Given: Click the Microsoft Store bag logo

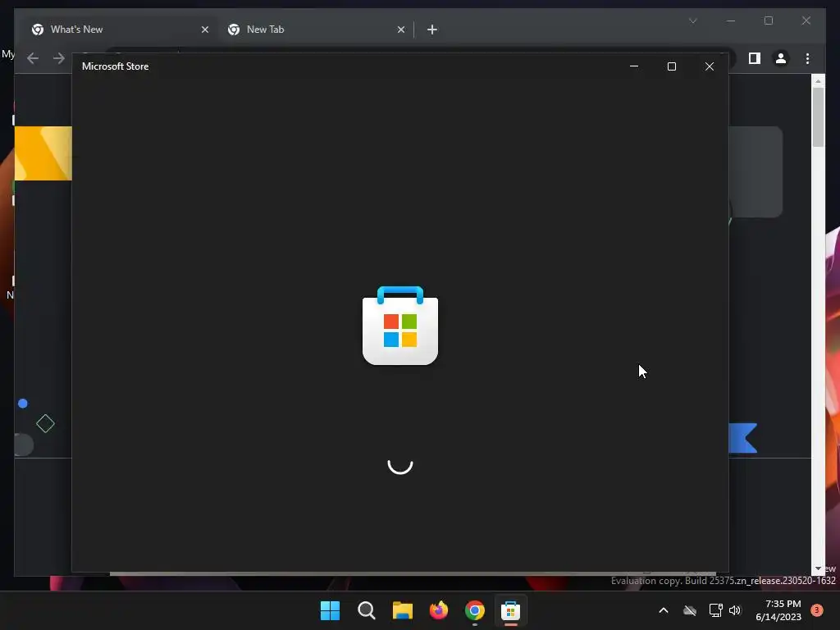Looking at the screenshot, I should [400, 326].
